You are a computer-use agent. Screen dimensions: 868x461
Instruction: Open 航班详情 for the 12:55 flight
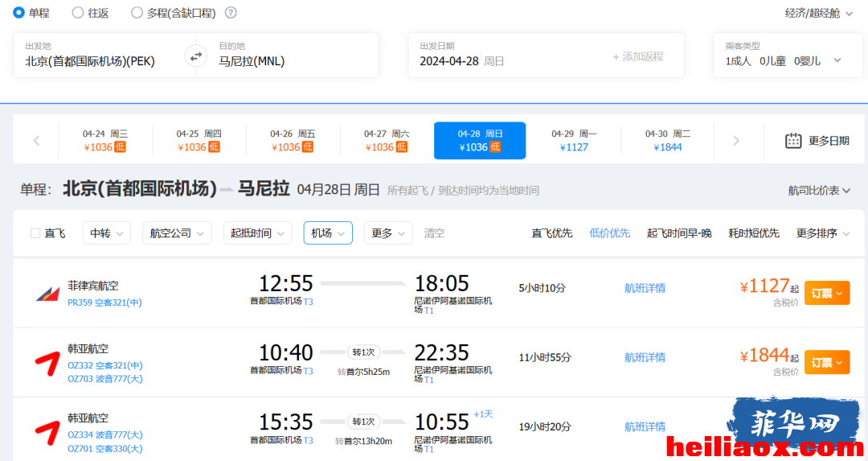(x=645, y=288)
